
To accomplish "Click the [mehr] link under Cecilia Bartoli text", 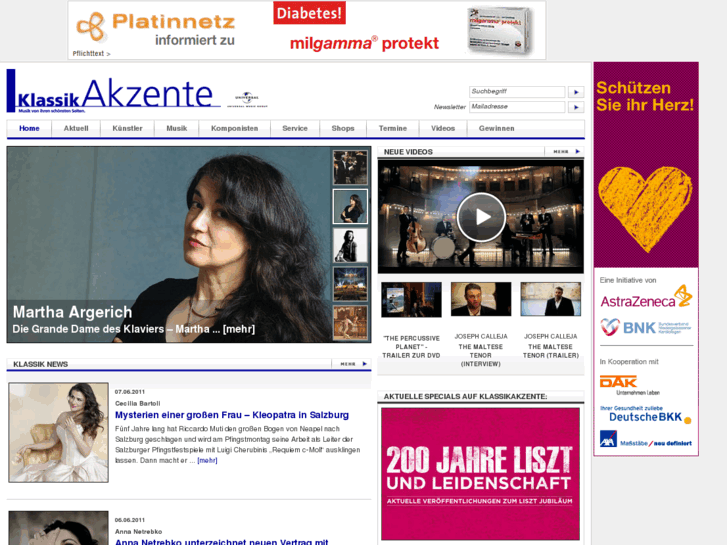I will pos(207,461).
